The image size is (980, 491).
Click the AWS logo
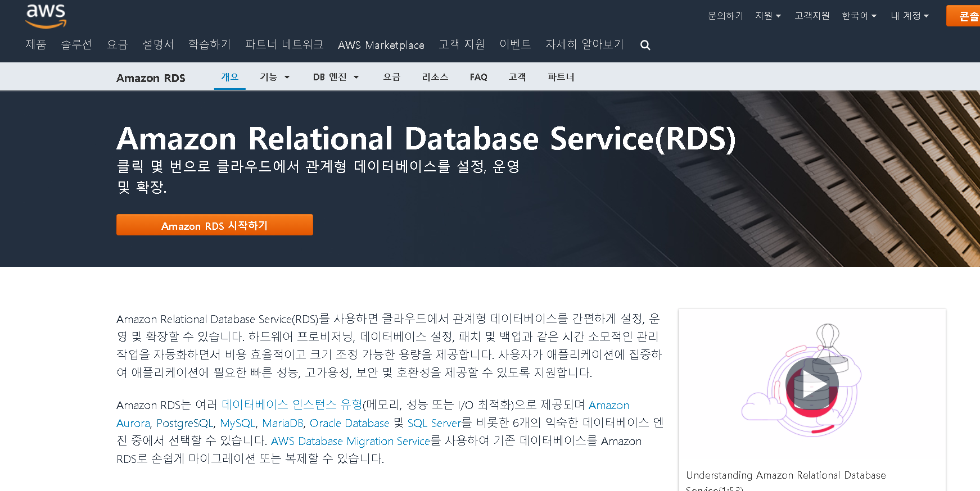click(x=46, y=16)
